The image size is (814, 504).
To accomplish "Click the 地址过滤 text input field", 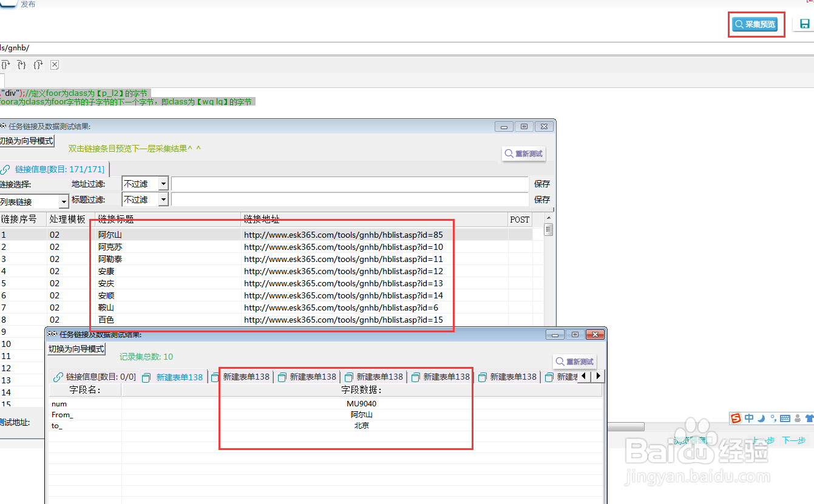I will tap(350, 183).
